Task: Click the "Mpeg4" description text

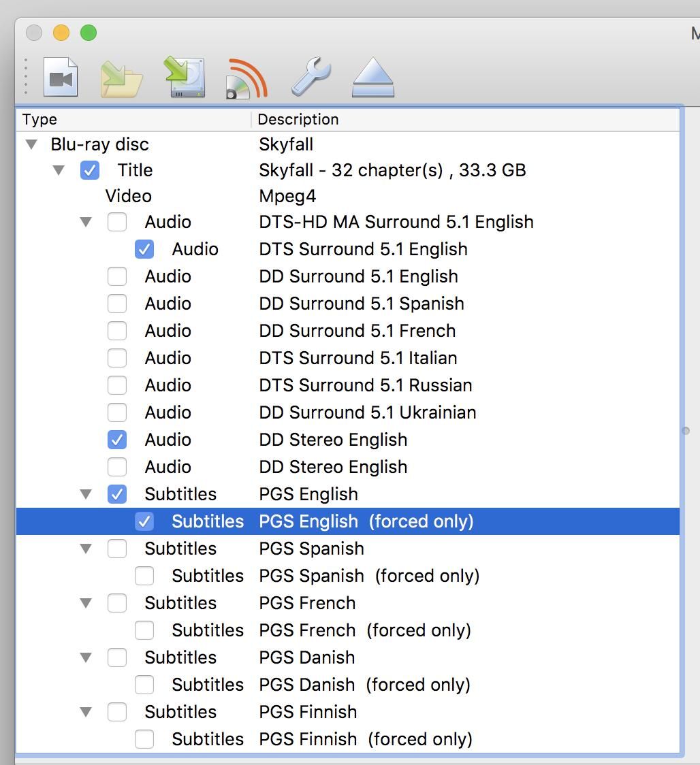Action: pos(287,196)
